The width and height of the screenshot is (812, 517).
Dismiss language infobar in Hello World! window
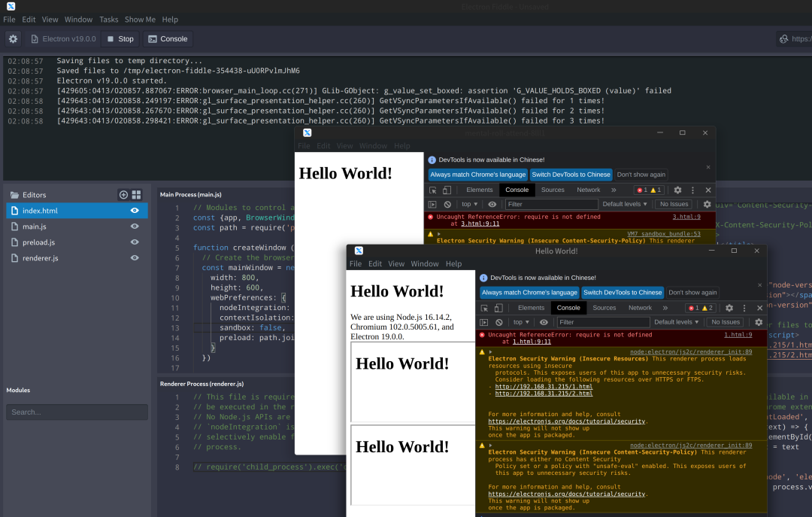759,285
